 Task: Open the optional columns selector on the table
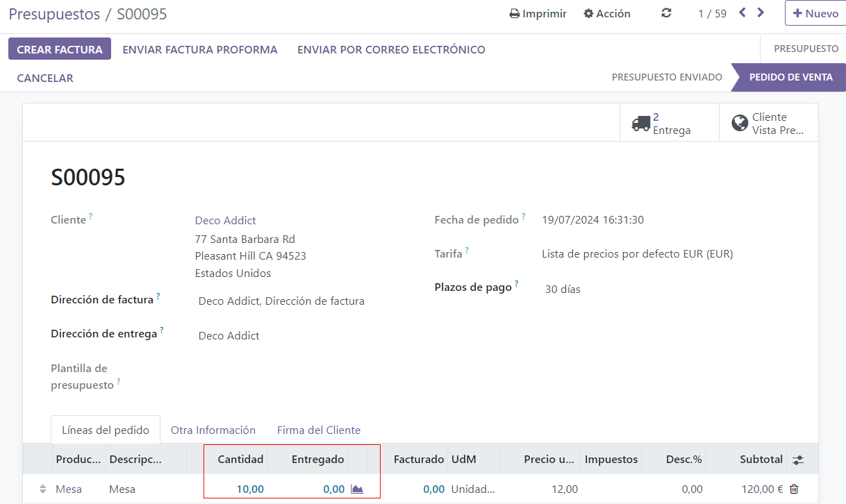click(x=797, y=459)
